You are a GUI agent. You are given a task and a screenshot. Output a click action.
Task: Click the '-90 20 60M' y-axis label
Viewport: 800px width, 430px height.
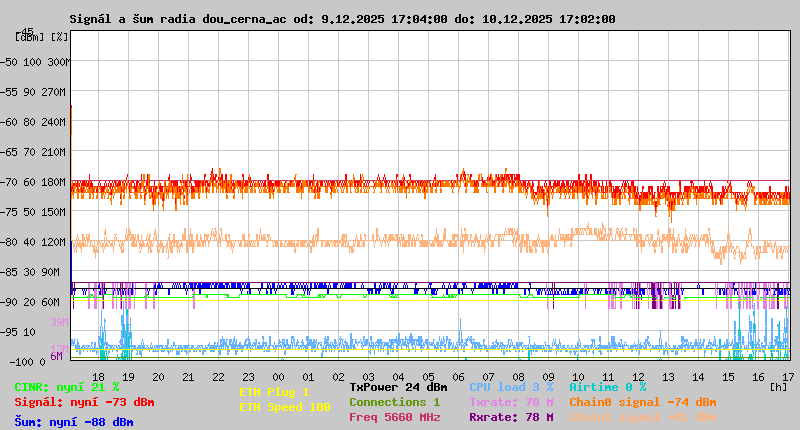point(30,302)
